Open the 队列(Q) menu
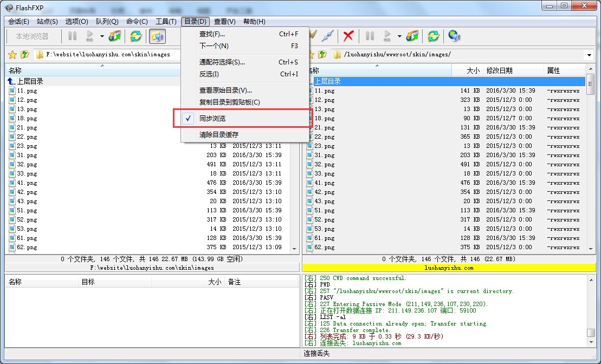 (x=107, y=22)
